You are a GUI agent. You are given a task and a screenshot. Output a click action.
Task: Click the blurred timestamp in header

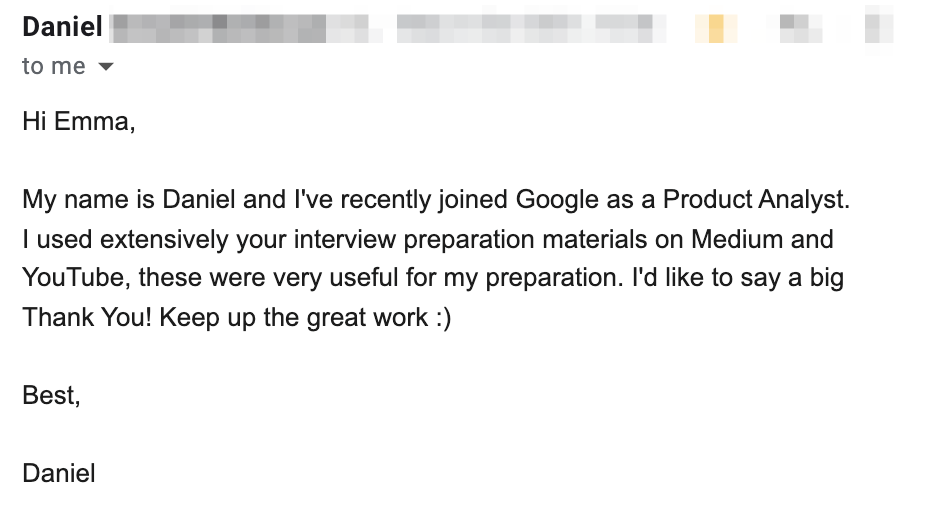coord(530,27)
